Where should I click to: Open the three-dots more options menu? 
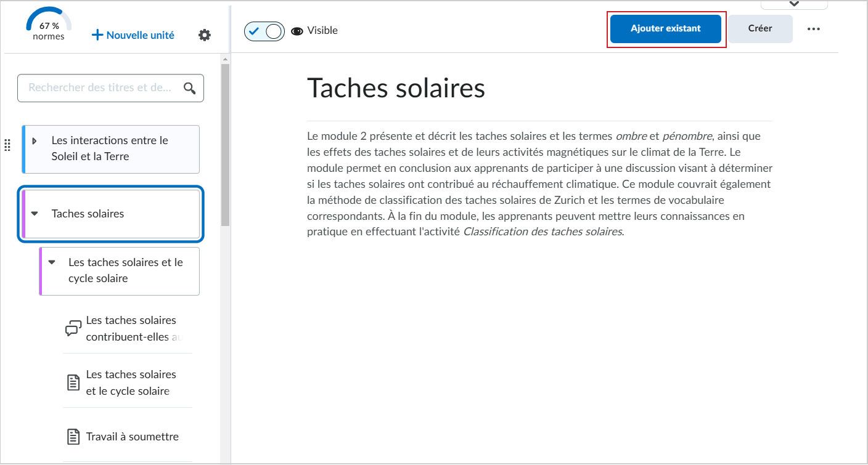[x=814, y=29]
